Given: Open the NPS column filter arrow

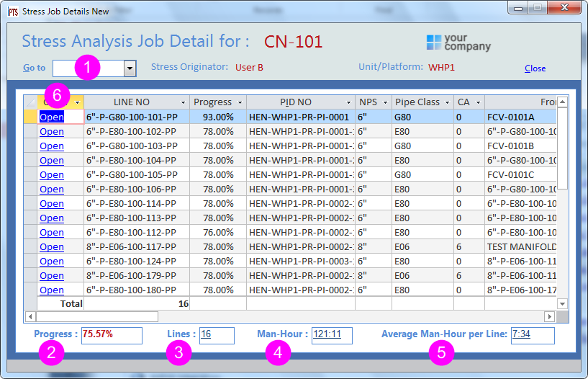Looking at the screenshot, I should (x=385, y=102).
